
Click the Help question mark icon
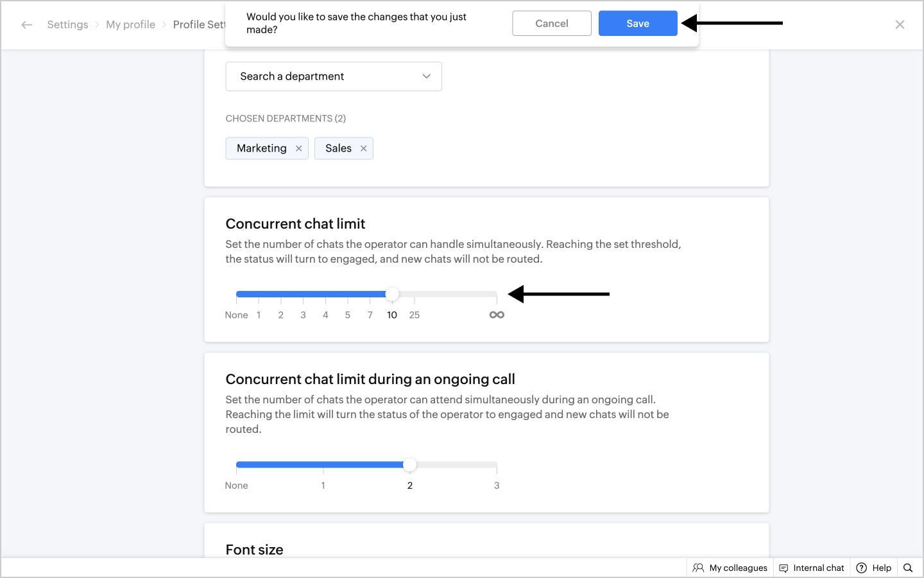(x=862, y=568)
